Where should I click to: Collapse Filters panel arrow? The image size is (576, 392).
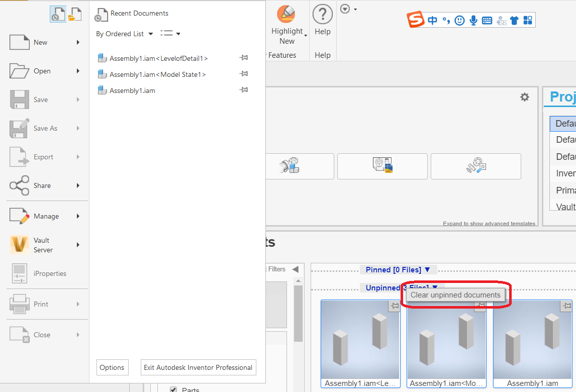click(x=296, y=269)
